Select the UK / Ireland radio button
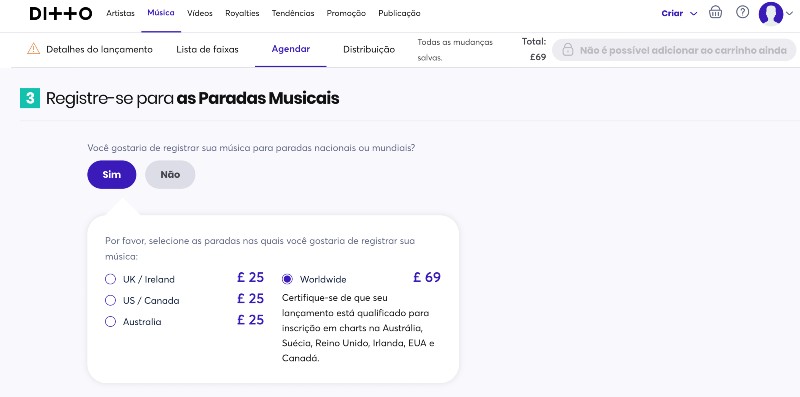800x397 pixels. pos(110,279)
